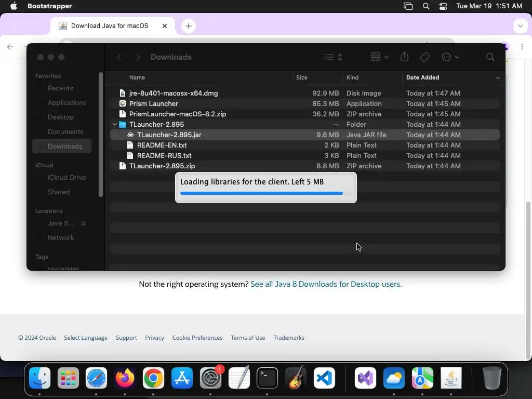Image resolution: width=532 pixels, height=399 pixels.
Task: Search in the Finder window
Action: click(x=490, y=57)
